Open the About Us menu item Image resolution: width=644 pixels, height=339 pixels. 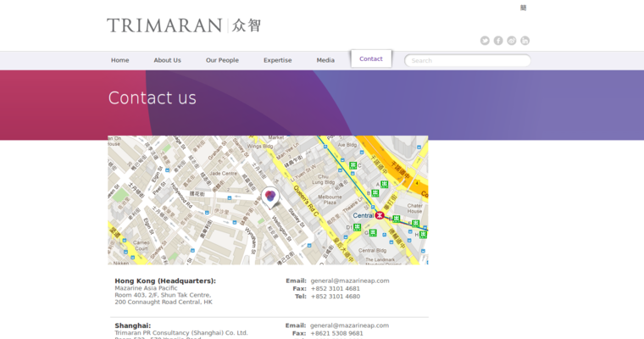tap(167, 60)
